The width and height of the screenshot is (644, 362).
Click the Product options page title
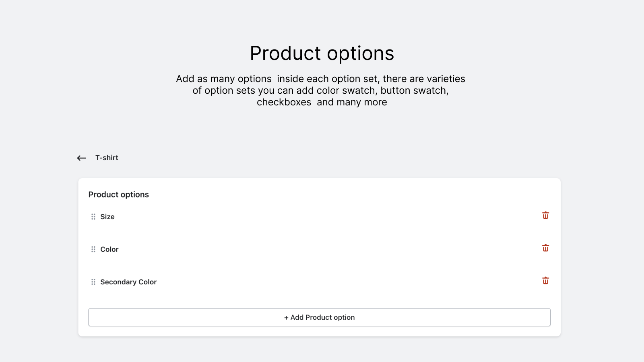click(x=322, y=53)
